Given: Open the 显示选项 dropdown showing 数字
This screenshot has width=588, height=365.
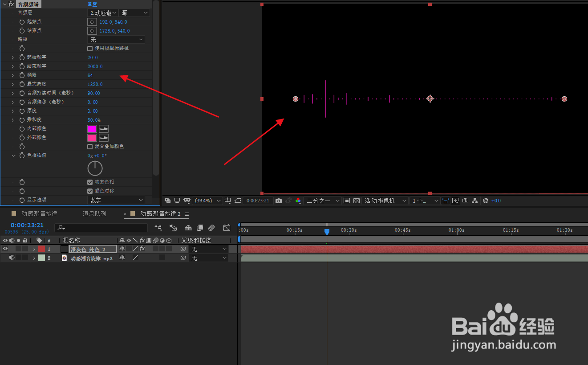Looking at the screenshot, I should pyautogui.click(x=116, y=200).
